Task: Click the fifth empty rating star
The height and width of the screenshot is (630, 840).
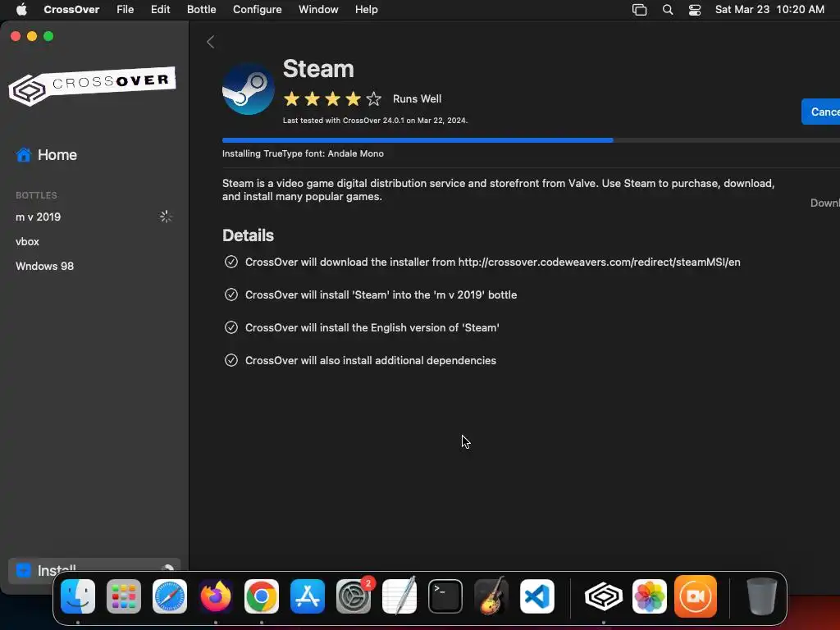Action: tap(374, 98)
